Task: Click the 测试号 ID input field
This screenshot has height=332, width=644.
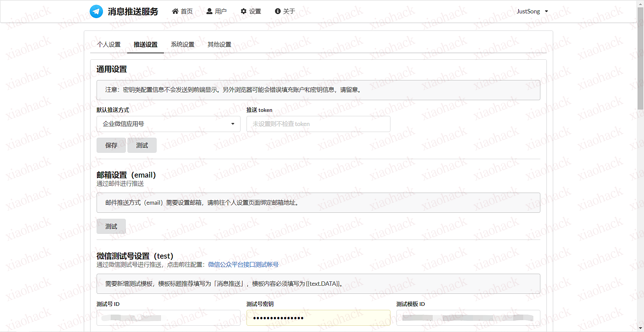Action: 168,318
